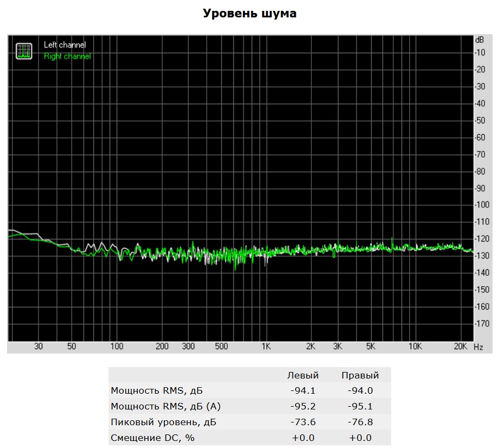Click the left channel RMS value -94.1
Viewport: 504px width, 448px height.
303,390
